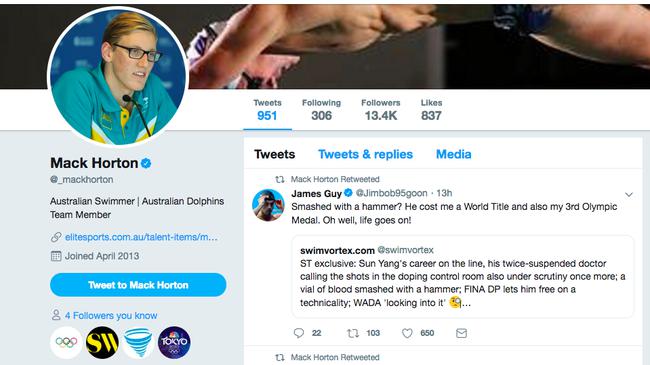The image size is (650, 365).
Task: Click the Tweet to Mack Horton button
Action: click(138, 285)
